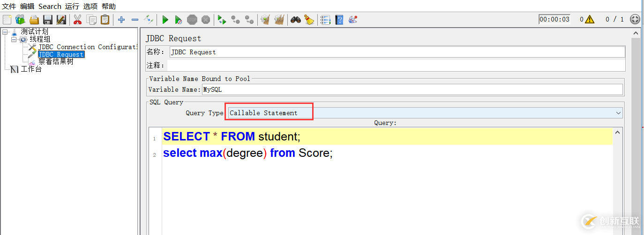The width and height of the screenshot is (644, 235).
Task: Click the query editor scrollbar up arrow
Action: click(x=618, y=132)
